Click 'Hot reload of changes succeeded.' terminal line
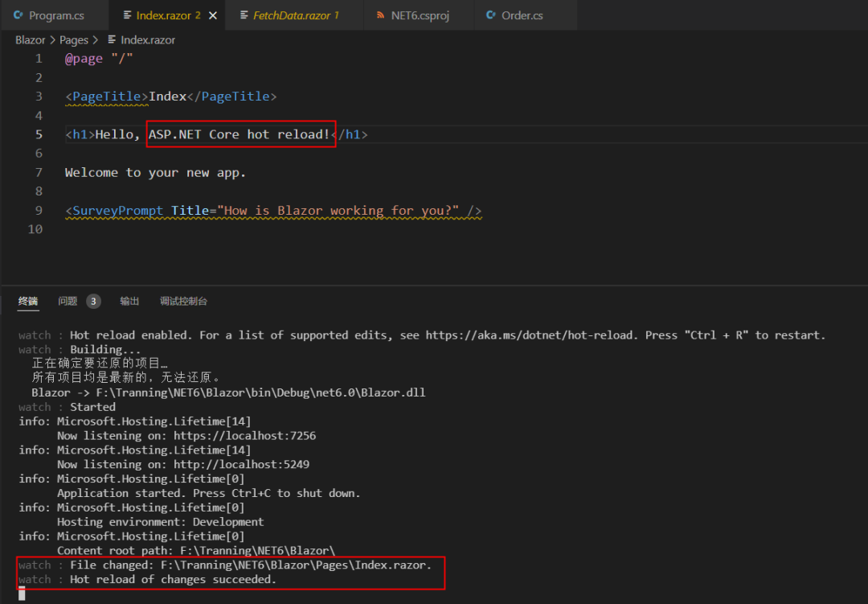 [174, 580]
